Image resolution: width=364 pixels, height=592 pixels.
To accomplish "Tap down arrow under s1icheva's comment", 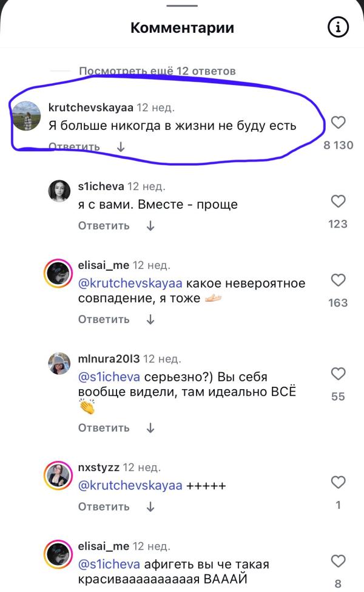I will [150, 226].
